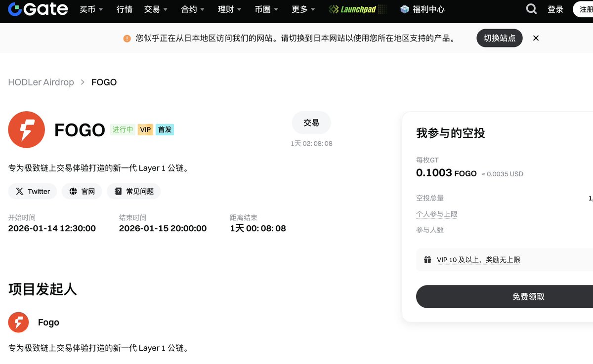Screen dimensions: 593x364
Task: Expand the 更多 dropdown menu
Action: (x=303, y=9)
